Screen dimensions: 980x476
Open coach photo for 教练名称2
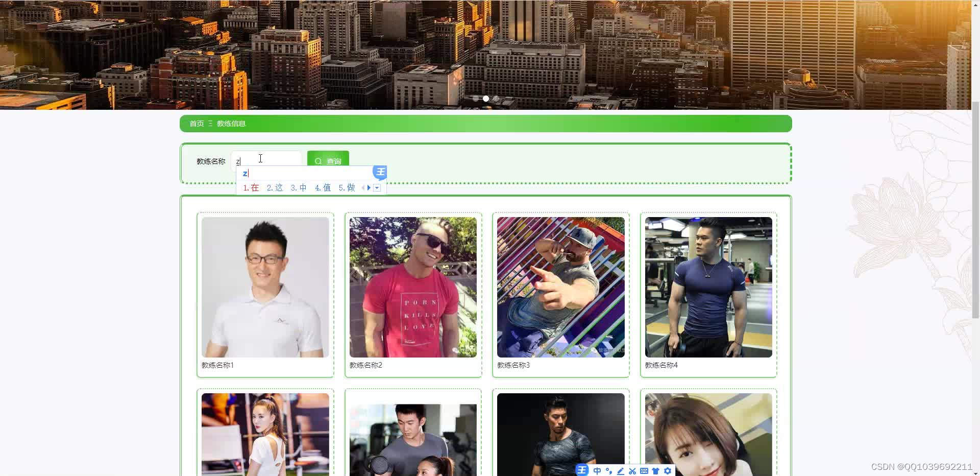pyautogui.click(x=413, y=287)
